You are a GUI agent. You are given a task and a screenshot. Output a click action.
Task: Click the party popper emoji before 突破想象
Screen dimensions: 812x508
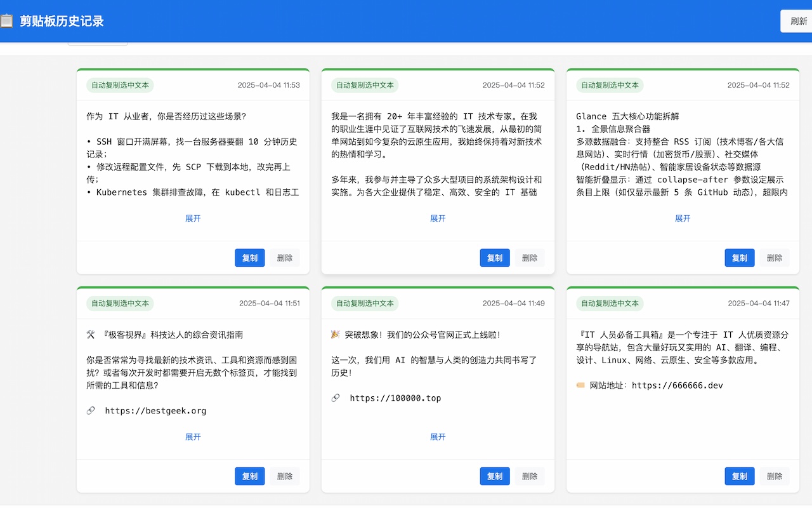[x=336, y=335]
